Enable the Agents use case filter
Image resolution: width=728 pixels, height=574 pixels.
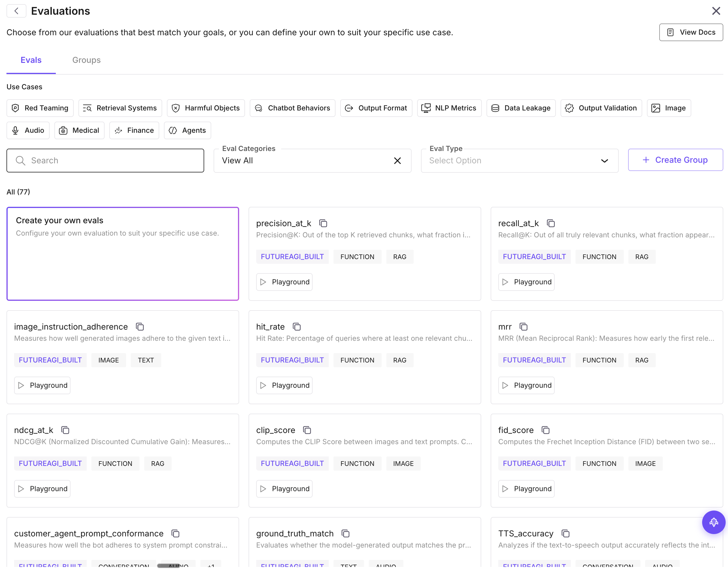point(187,130)
